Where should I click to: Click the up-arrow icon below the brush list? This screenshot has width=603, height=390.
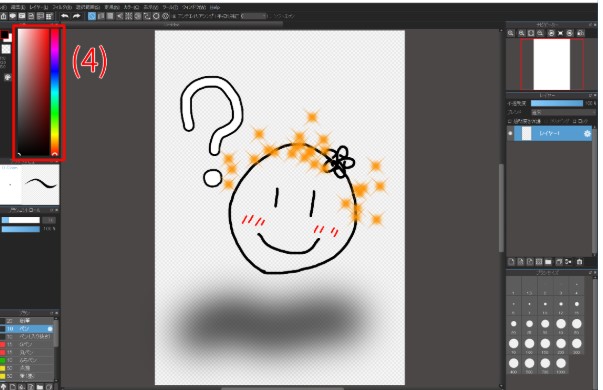pos(3,387)
